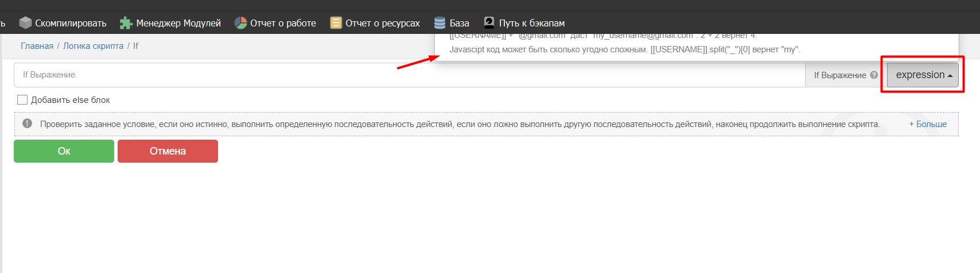Open Менеджер Модулей via its puzzle icon
This screenshot has height=273, width=980.
126,23
